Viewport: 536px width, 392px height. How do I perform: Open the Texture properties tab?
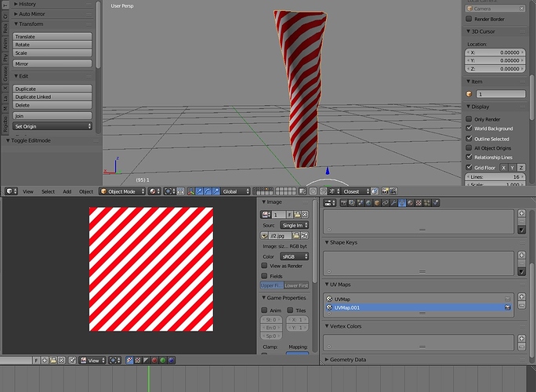coord(418,203)
